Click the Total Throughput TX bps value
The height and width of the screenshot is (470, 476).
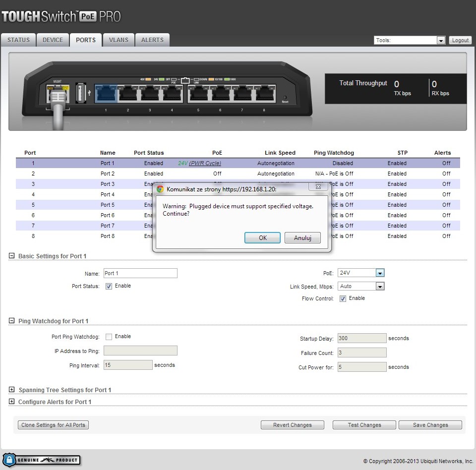pos(397,84)
